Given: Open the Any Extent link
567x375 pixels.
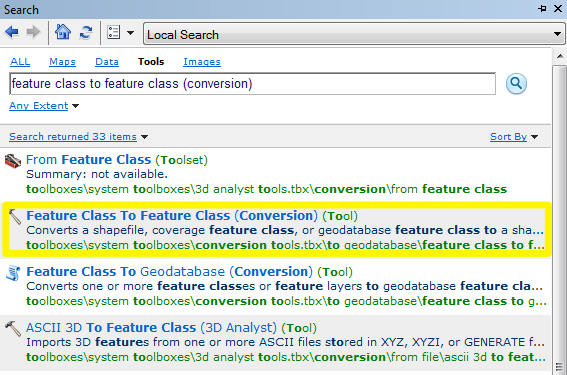Looking at the screenshot, I should tap(39, 106).
